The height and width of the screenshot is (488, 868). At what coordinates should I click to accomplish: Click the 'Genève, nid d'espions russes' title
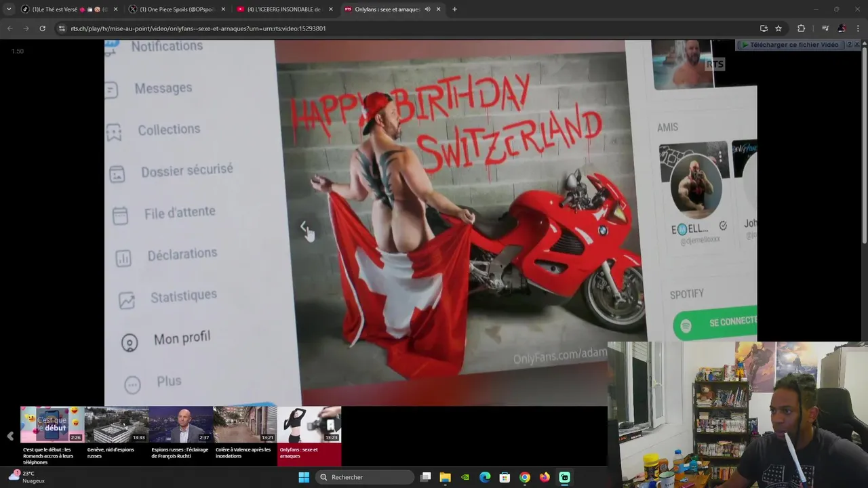coord(111,453)
